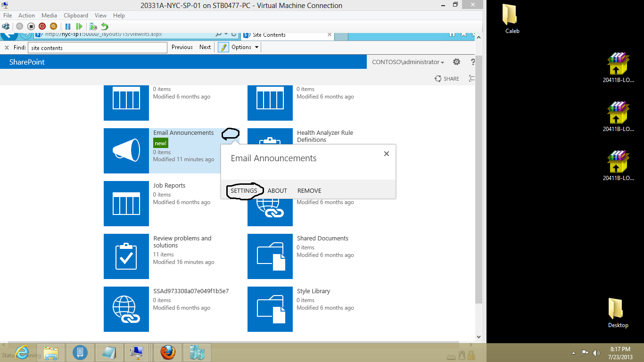Shut down the VM with the red icon
Viewport: 644px width, 362px height.
click(42, 26)
